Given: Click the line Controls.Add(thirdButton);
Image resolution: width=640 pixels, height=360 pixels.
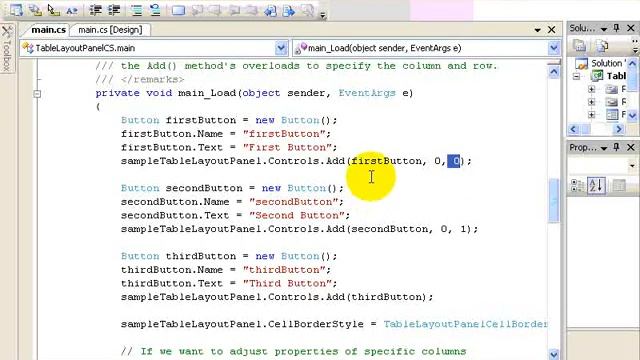Looking at the screenshot, I should pos(277,297).
